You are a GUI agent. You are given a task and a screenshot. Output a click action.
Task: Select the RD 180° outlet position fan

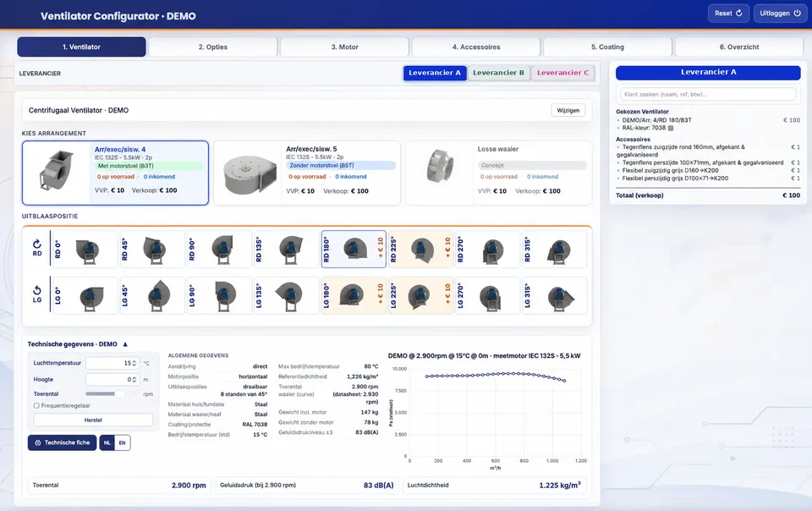coord(354,249)
